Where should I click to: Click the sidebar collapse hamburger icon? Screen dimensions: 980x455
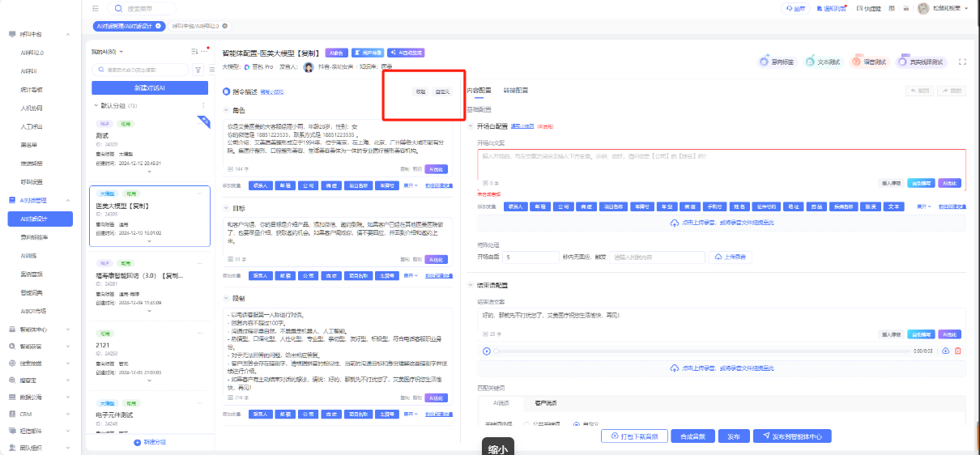coord(96,8)
